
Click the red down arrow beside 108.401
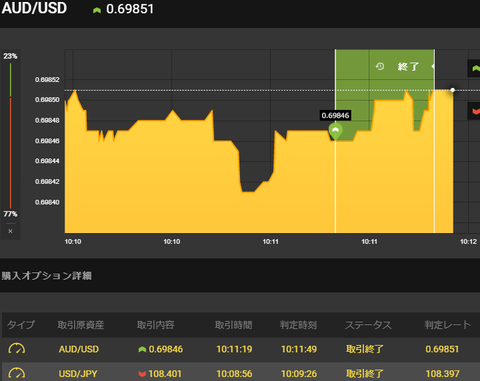(x=142, y=374)
